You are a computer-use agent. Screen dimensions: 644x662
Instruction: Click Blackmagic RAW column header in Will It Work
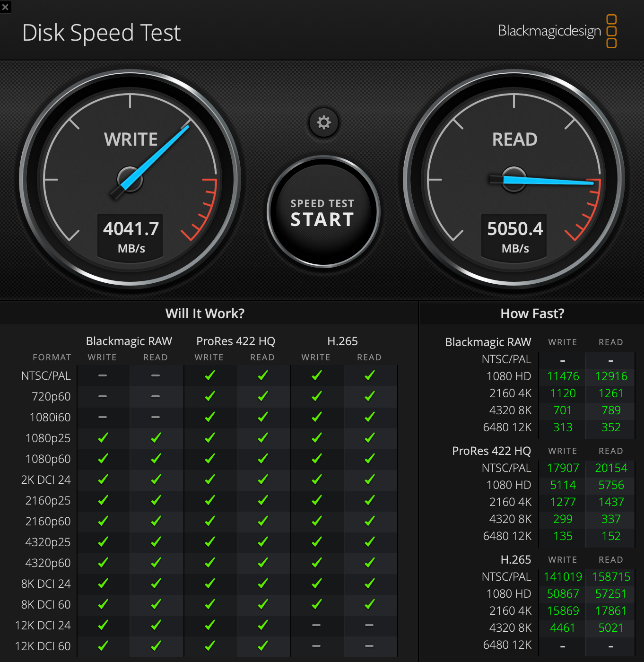coord(129,341)
